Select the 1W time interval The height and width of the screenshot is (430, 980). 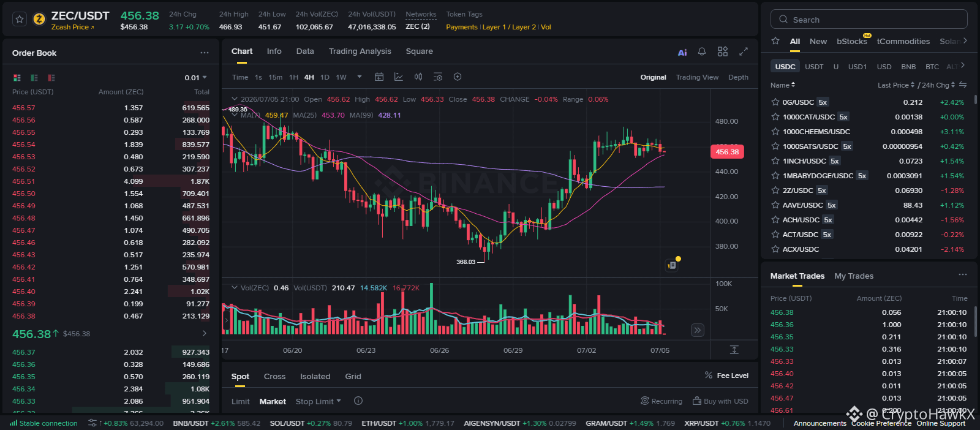tap(341, 77)
